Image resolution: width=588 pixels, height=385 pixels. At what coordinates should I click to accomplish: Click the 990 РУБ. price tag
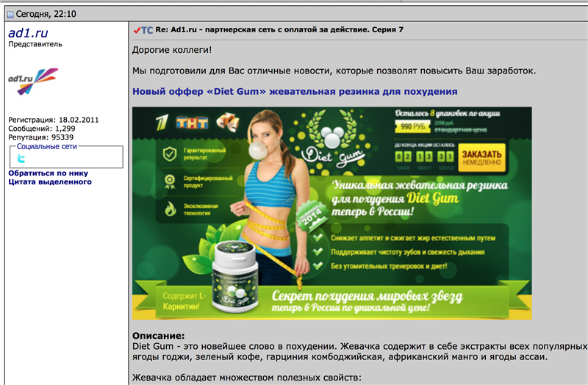(x=412, y=126)
